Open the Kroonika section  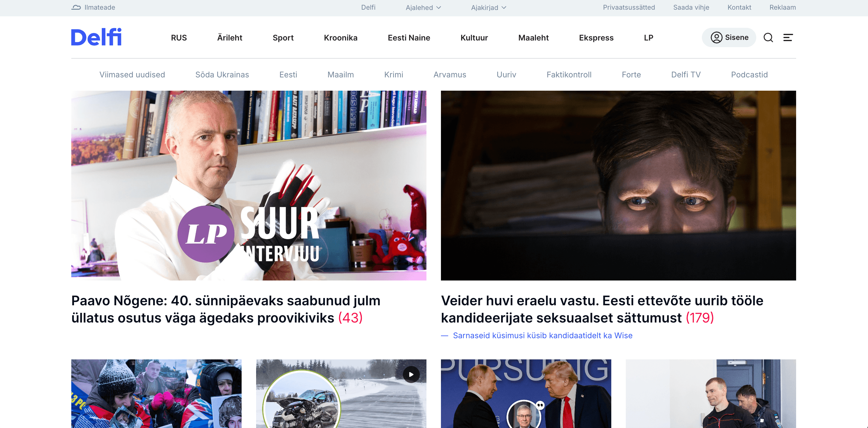point(341,38)
